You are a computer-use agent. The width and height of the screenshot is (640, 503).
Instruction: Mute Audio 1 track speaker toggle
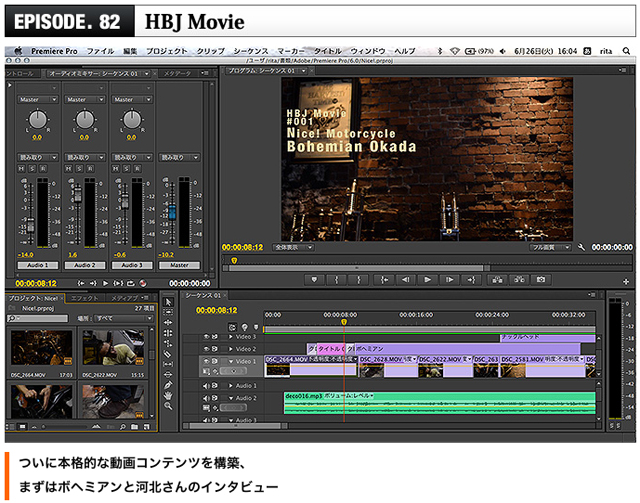(206, 385)
